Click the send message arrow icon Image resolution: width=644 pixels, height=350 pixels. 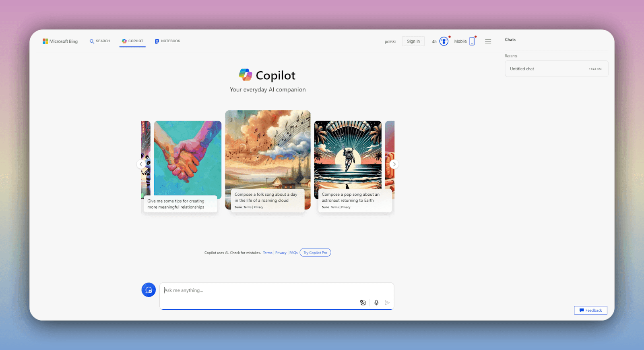pyautogui.click(x=387, y=303)
